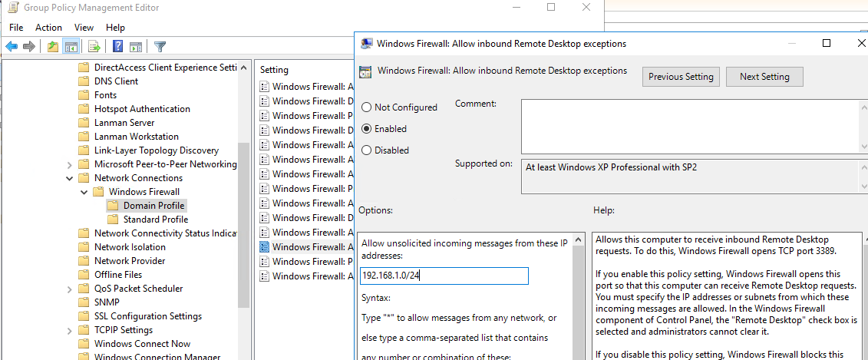Open the View menu
This screenshot has height=360, width=868.
(84, 27)
